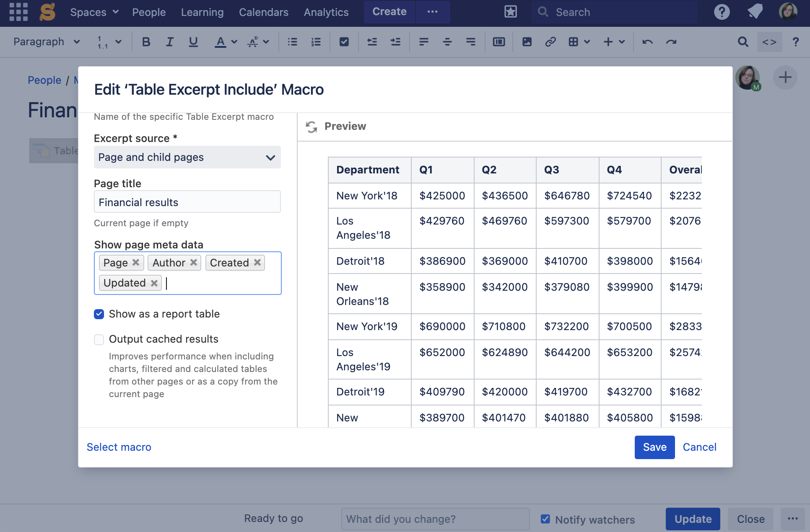The width and height of the screenshot is (810, 532).
Task: Click the Save button
Action: pos(654,447)
